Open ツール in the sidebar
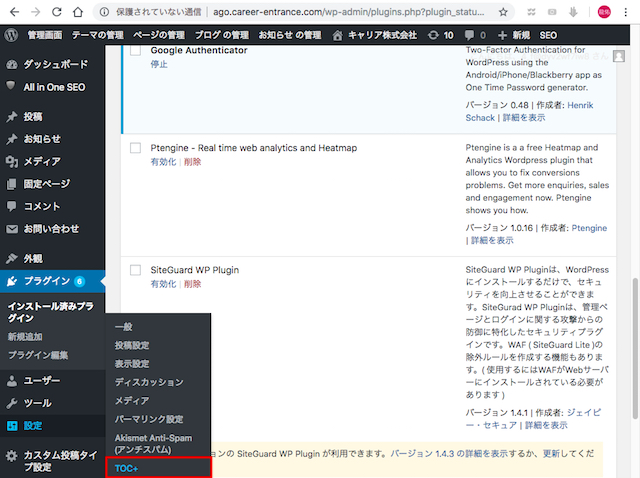Image resolution: width=640 pixels, height=478 pixels. (37, 403)
